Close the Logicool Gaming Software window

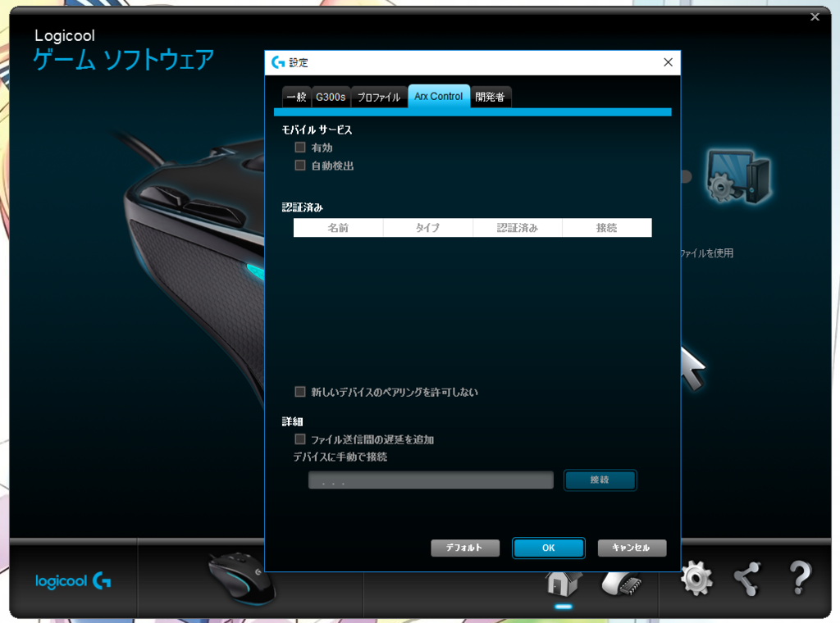coord(815,17)
